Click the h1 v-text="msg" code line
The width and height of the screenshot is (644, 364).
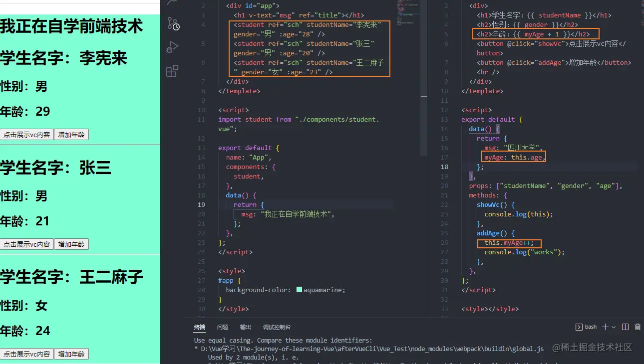point(299,15)
